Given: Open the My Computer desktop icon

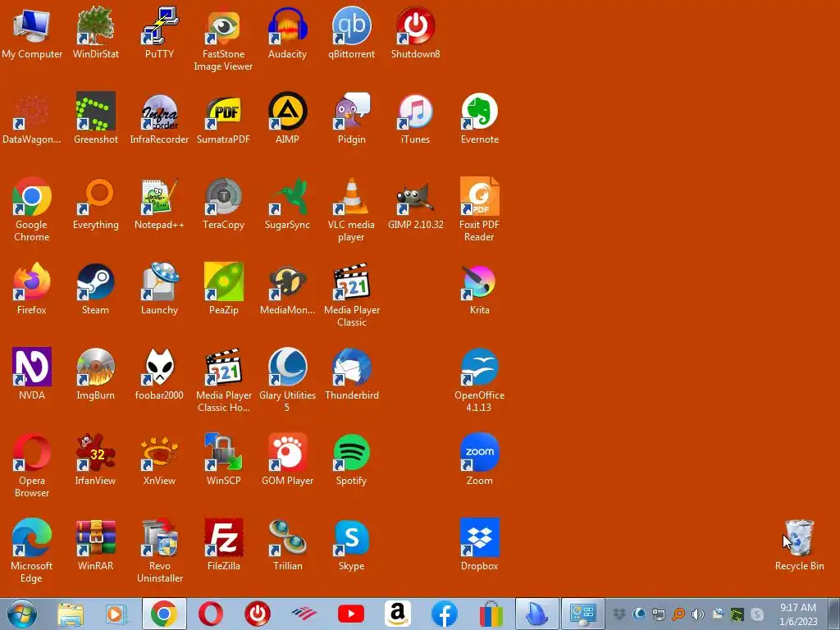Looking at the screenshot, I should click(32, 25).
